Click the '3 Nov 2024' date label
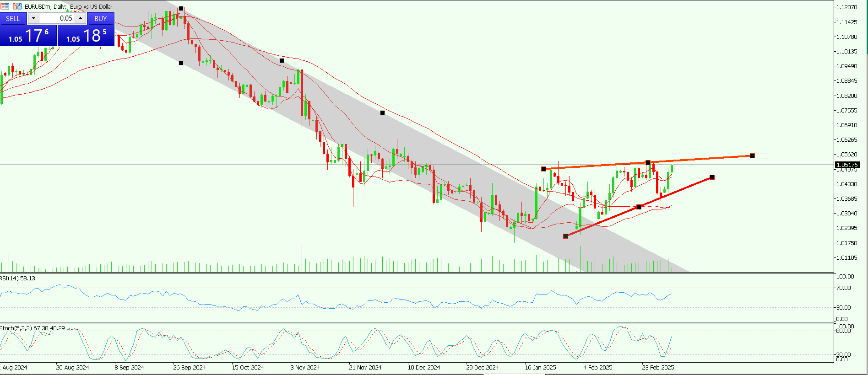 pyautogui.click(x=305, y=367)
